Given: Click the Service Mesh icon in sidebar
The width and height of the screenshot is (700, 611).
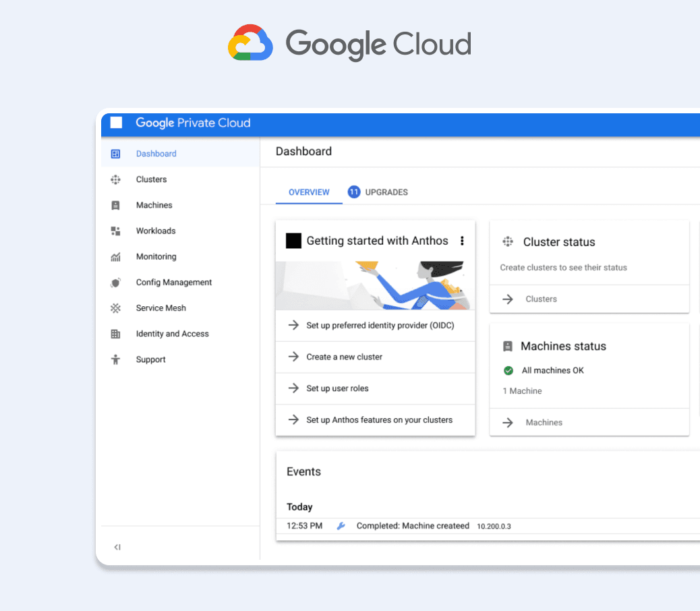Looking at the screenshot, I should (x=115, y=308).
